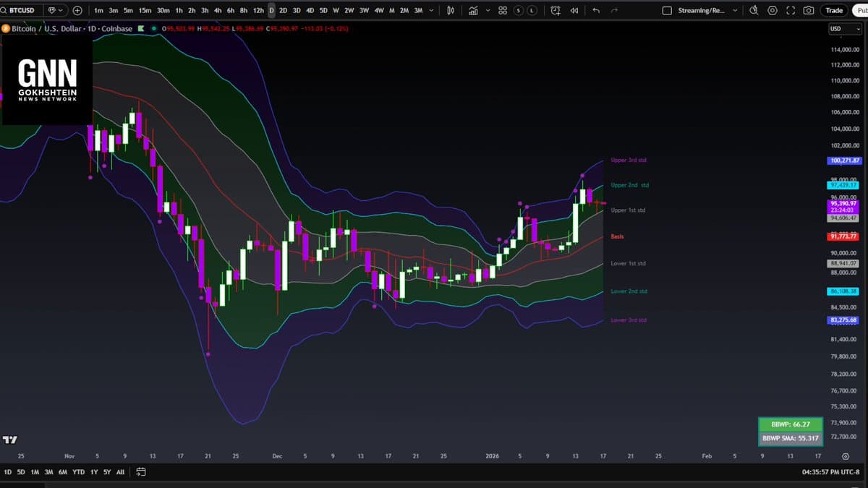Viewport: 868px width, 488px height.
Task: Enter fullscreen mode
Action: [791, 11]
